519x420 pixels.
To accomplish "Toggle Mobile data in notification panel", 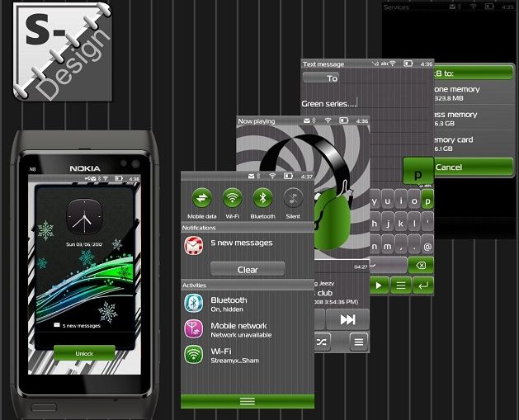I will click(202, 198).
